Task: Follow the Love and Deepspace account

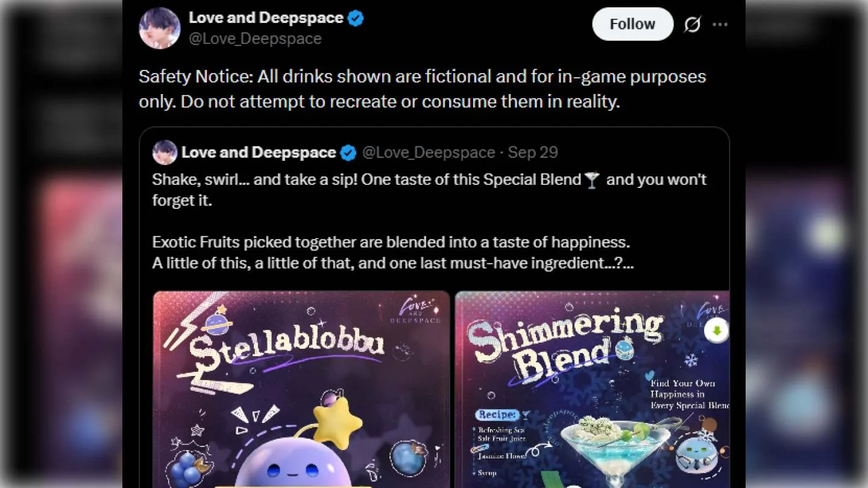Action: click(632, 24)
